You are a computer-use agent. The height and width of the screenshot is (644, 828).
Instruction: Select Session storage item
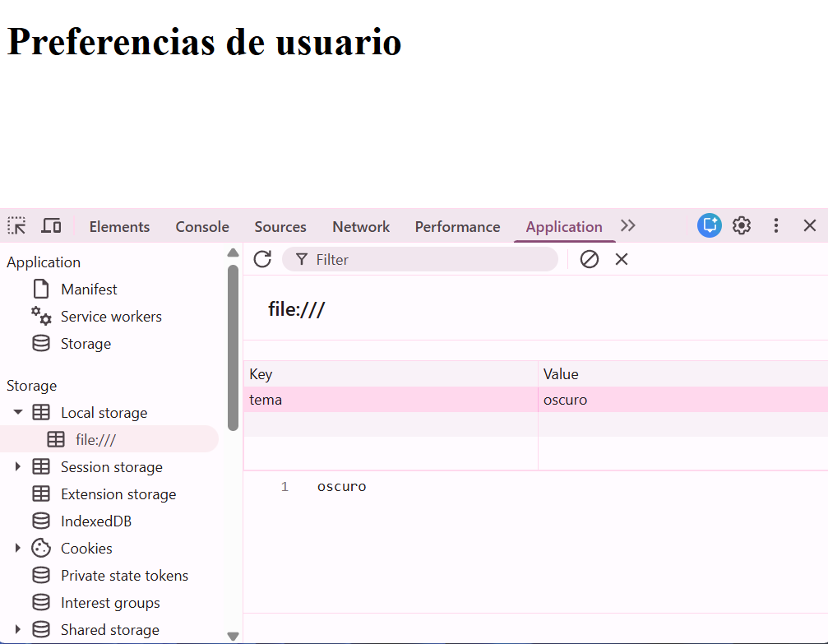coord(112,467)
